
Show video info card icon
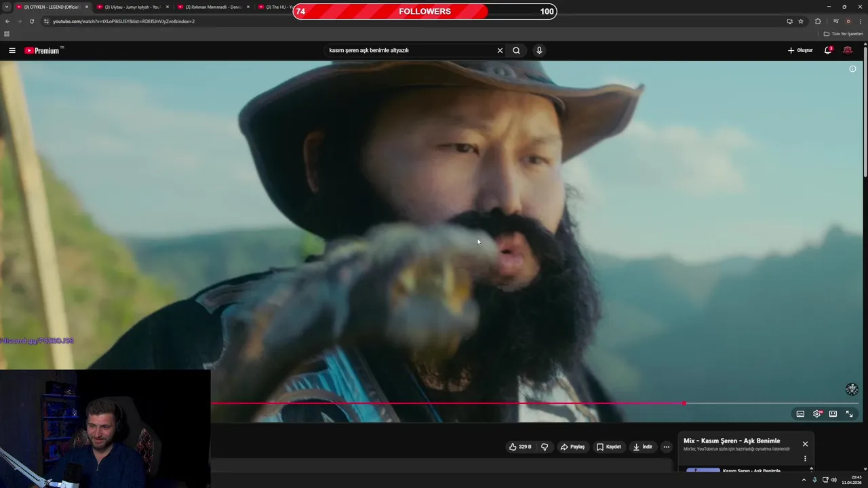pos(852,68)
